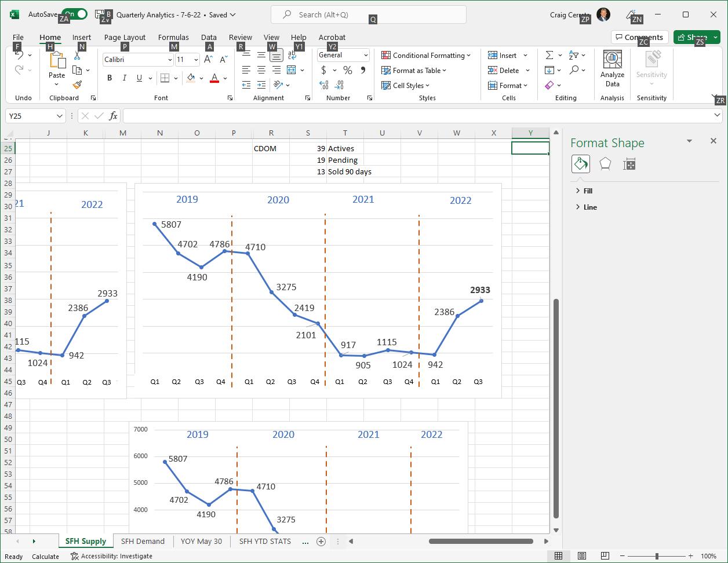Open Format cells dropdown
The image size is (728, 563).
coord(508,85)
